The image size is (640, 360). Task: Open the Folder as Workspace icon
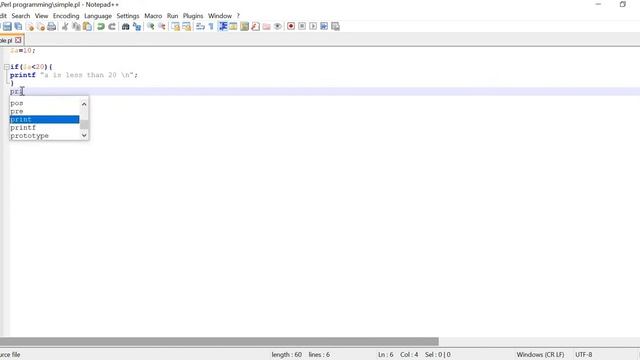point(267,27)
